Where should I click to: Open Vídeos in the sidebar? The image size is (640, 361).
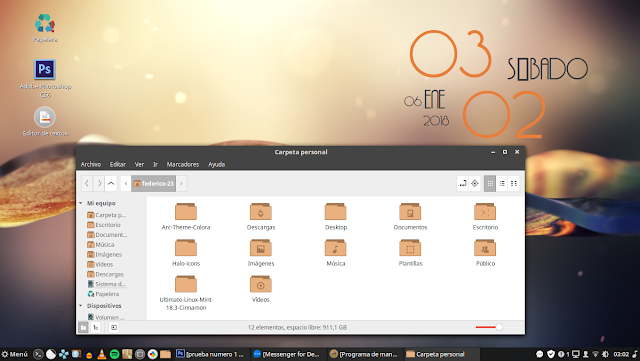pyautogui.click(x=100, y=264)
